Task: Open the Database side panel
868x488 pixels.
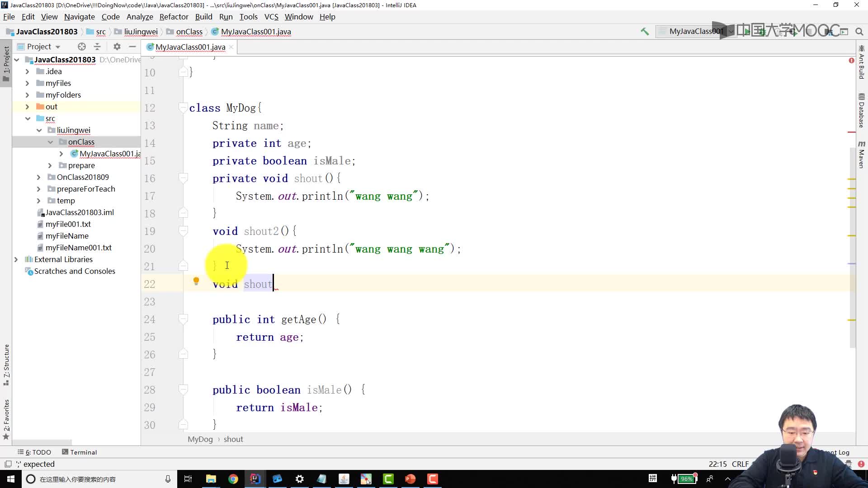Action: pos(861,110)
